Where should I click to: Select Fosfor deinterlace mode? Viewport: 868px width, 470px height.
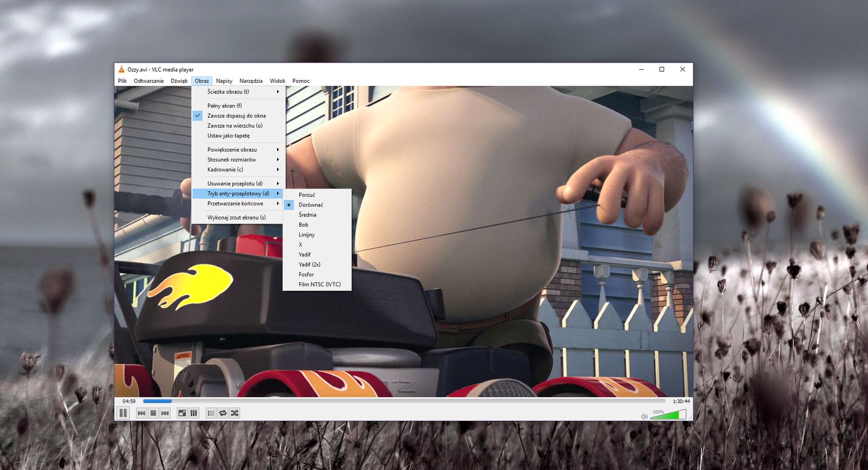(x=317, y=275)
